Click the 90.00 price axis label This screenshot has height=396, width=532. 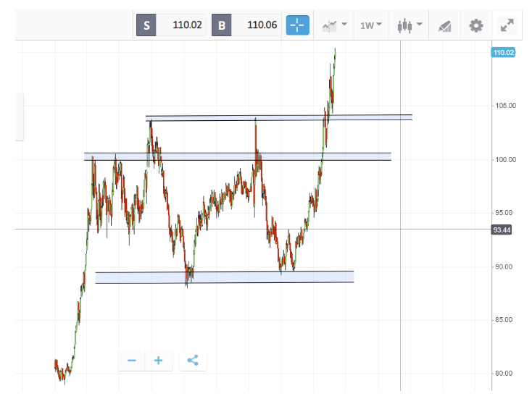[504, 267]
